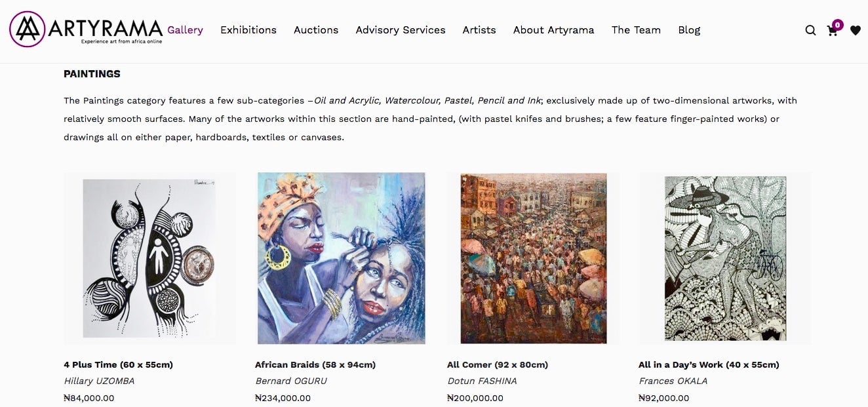The width and height of the screenshot is (868, 407).
Task: Open The Team page
Action: tap(636, 29)
